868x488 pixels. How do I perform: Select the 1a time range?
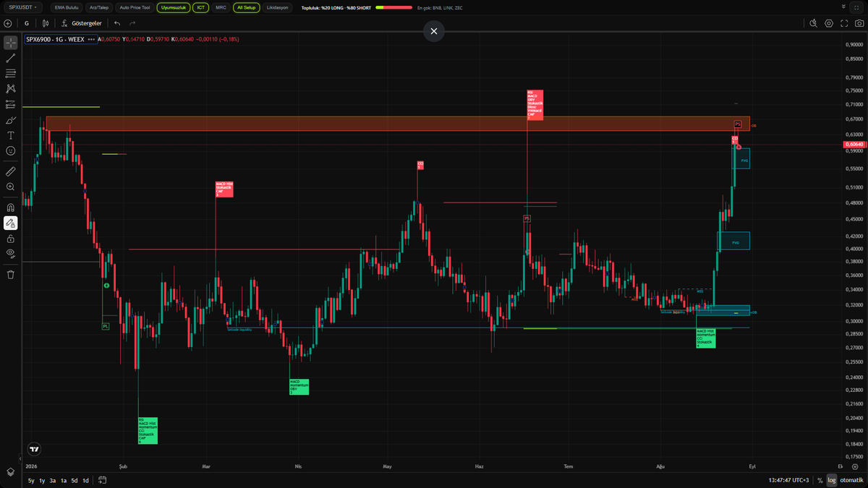pyautogui.click(x=64, y=480)
